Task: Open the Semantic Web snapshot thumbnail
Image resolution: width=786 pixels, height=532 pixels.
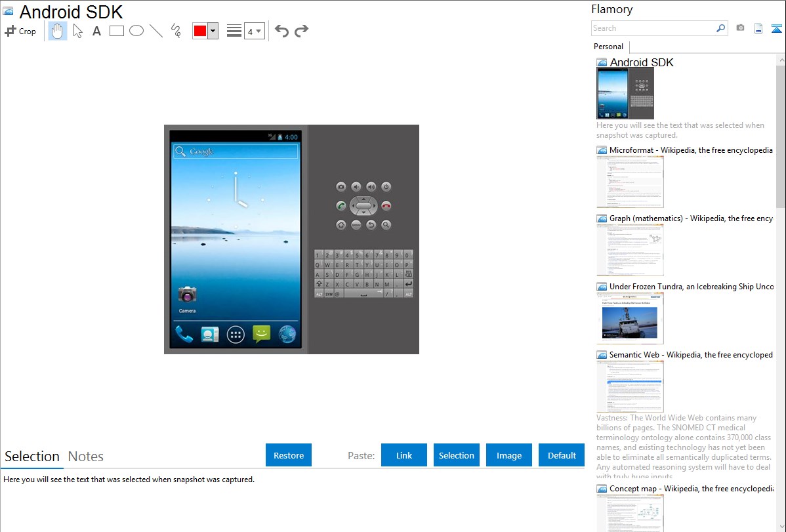Action: click(x=630, y=386)
